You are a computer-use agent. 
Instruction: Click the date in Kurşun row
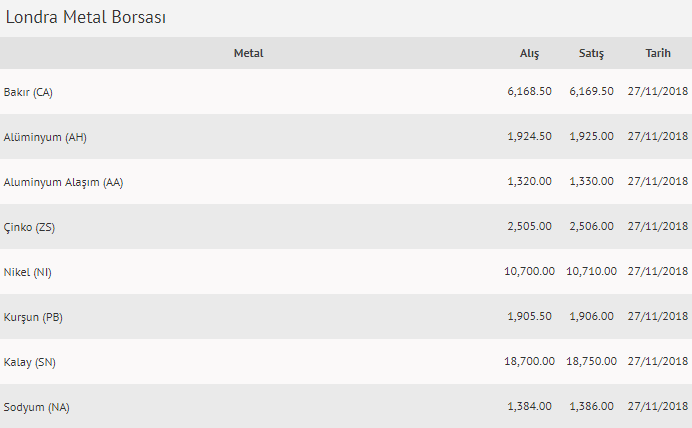click(658, 316)
